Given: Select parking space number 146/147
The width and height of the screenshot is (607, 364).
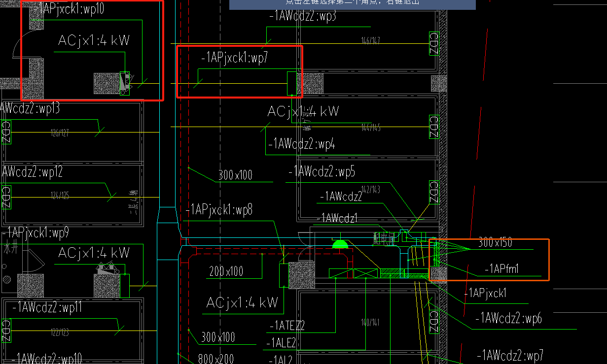Looking at the screenshot, I should coord(371,40).
